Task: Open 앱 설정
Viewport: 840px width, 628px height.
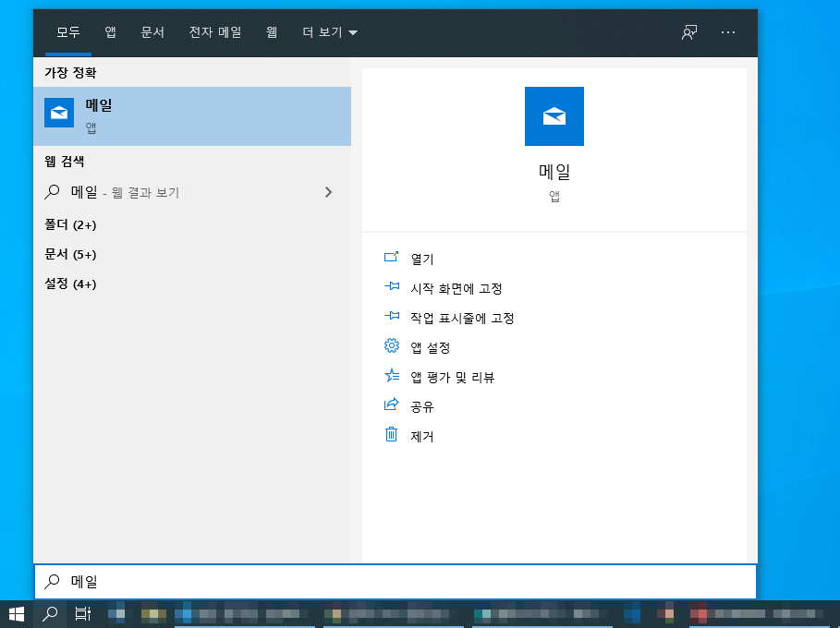Action: click(431, 347)
